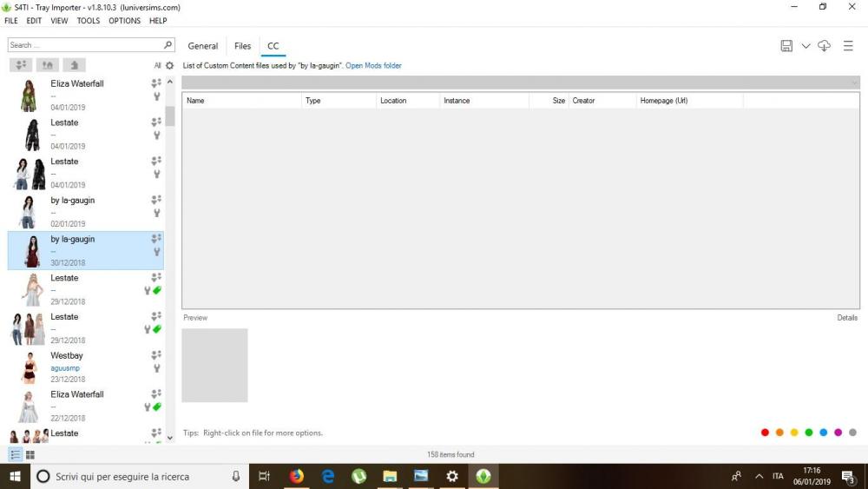Click the save disk icon
Screen dimensions: 868x489
(x=786, y=46)
